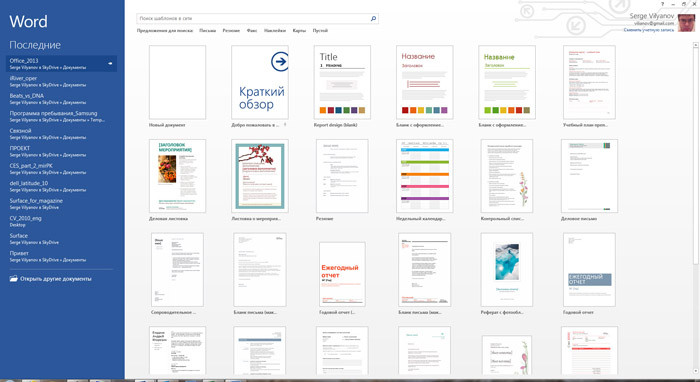This screenshot has height=382, width=700.
Task: Choose the gray-banner Годовой отчет template
Action: point(589,270)
